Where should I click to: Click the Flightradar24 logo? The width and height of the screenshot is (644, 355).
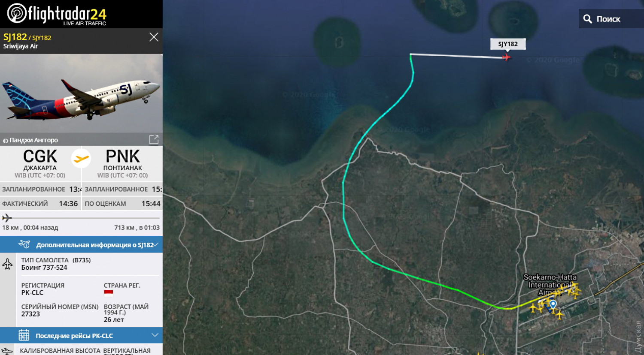coord(57,14)
